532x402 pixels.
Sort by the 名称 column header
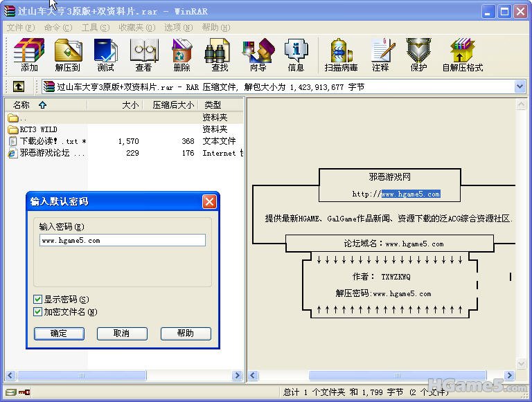click(46, 104)
